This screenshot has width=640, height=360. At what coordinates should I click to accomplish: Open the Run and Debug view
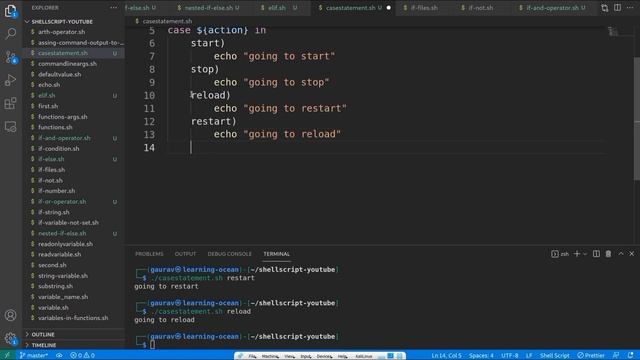click(11, 80)
